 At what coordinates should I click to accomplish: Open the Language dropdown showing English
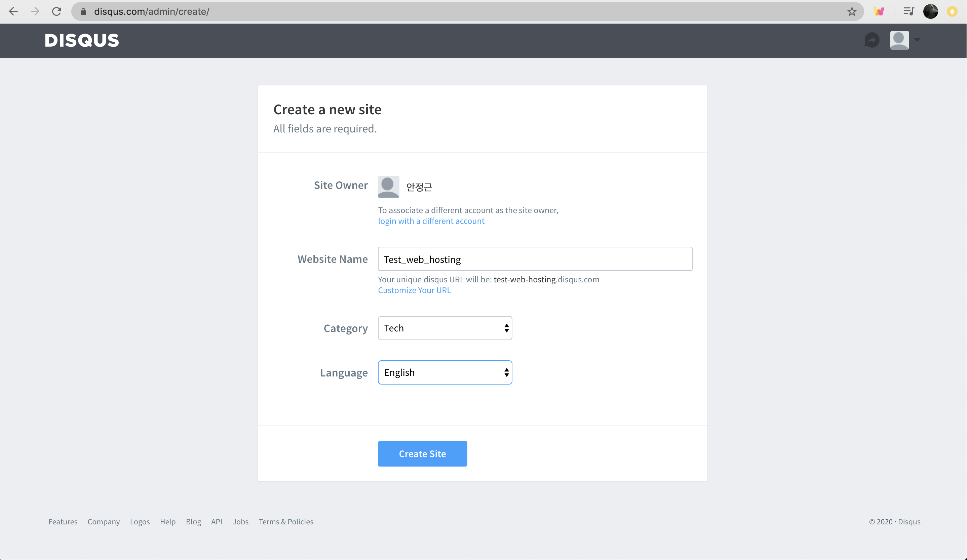tap(445, 372)
